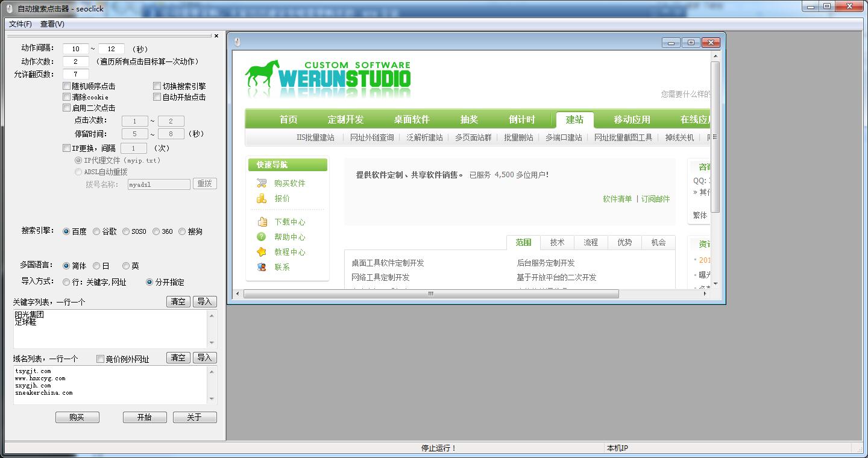Screen dimensions: 868x458
Task: Open the 查看(V) menu
Action: 51,24
